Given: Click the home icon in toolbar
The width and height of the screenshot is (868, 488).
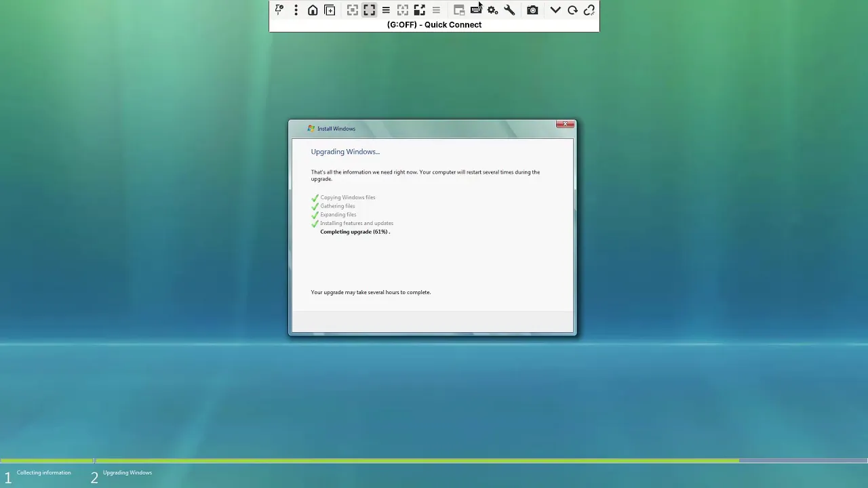Looking at the screenshot, I should pos(313,9).
